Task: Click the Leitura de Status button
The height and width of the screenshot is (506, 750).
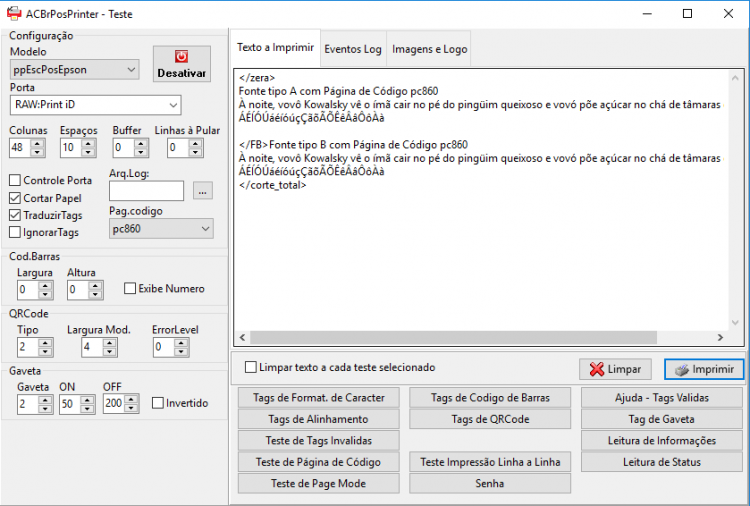Action: 662,462
